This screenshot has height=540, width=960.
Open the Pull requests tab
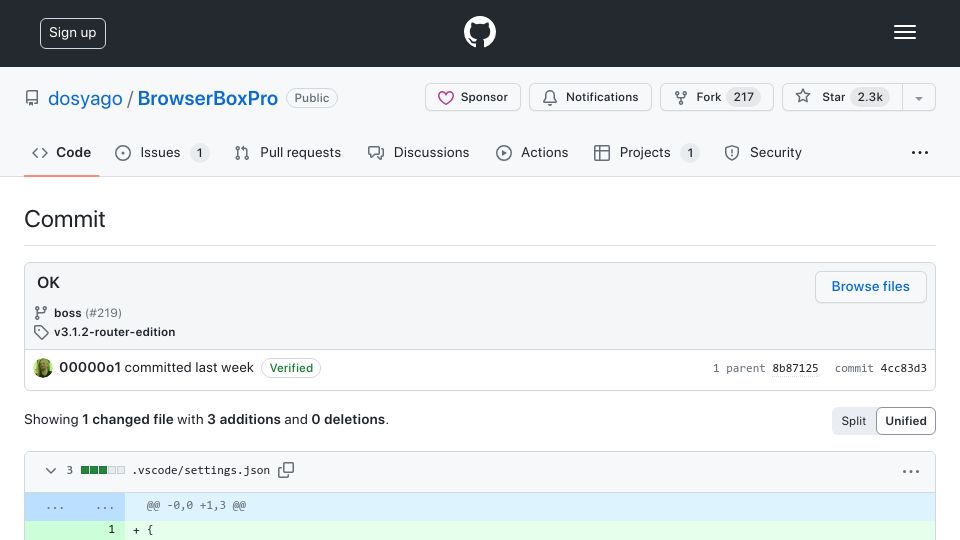tap(288, 152)
